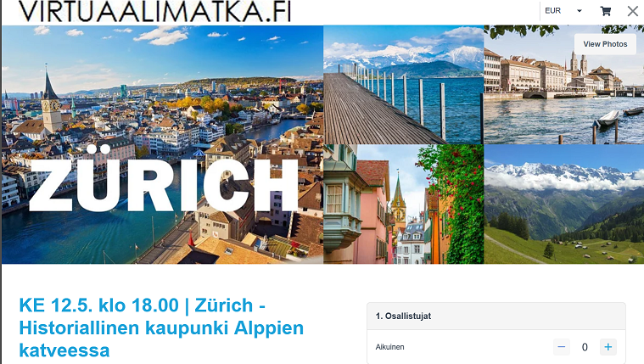
Task: Click the rowboat in the riverside photo
Action: (x=608, y=118)
